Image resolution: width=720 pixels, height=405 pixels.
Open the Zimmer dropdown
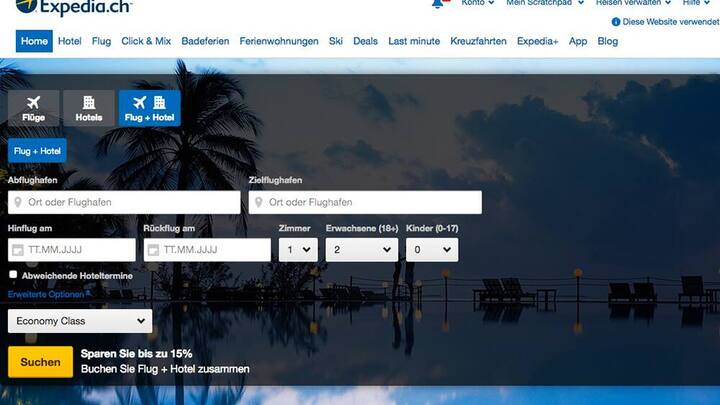(298, 250)
